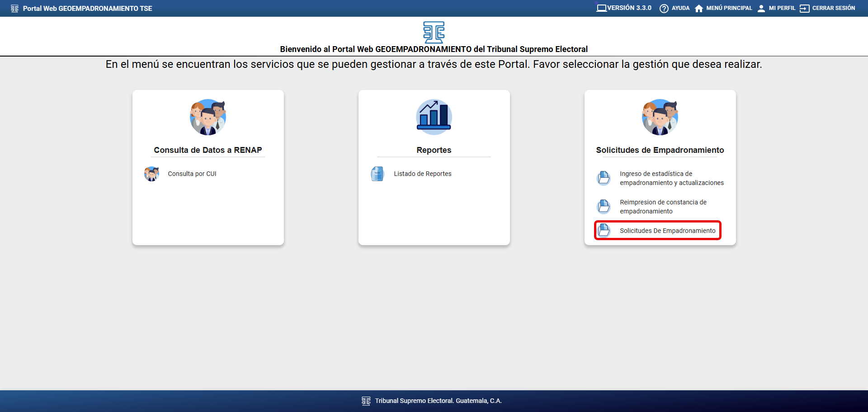This screenshot has height=412, width=868.
Task: Click the Cerrar Sesión exit icon
Action: (804, 9)
